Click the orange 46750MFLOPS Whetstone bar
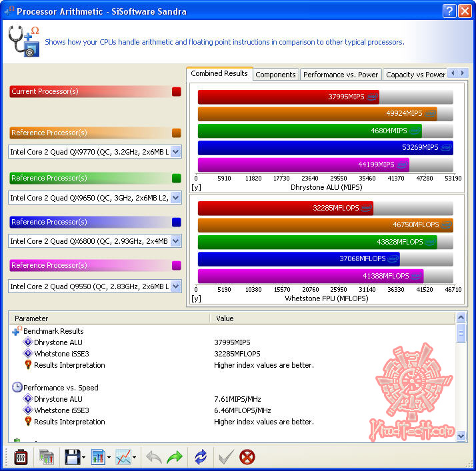Screen dimensions: 476x471 (x=325, y=225)
